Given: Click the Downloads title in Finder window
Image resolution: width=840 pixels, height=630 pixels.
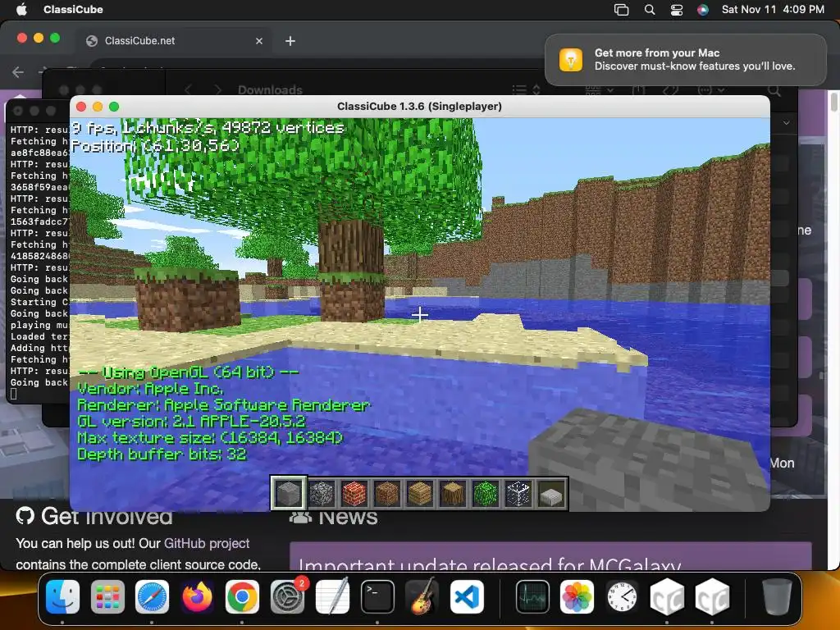Looking at the screenshot, I should (270, 90).
